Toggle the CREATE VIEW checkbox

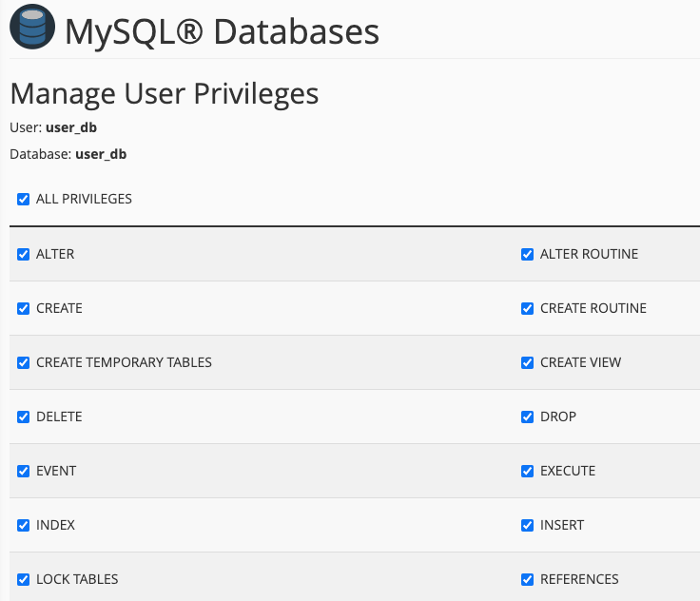[527, 362]
